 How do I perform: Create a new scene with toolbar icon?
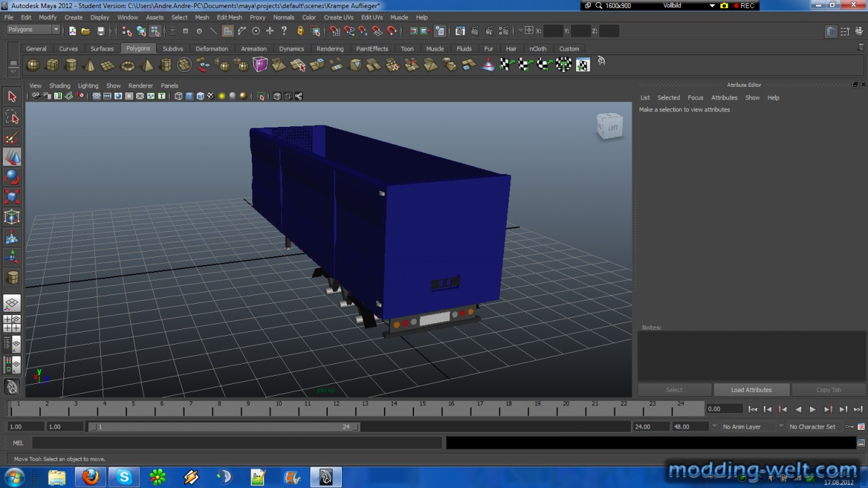(72, 31)
